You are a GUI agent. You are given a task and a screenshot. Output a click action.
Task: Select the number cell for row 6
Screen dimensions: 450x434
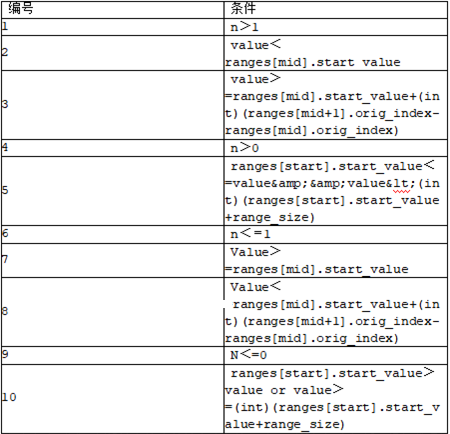(x=112, y=234)
